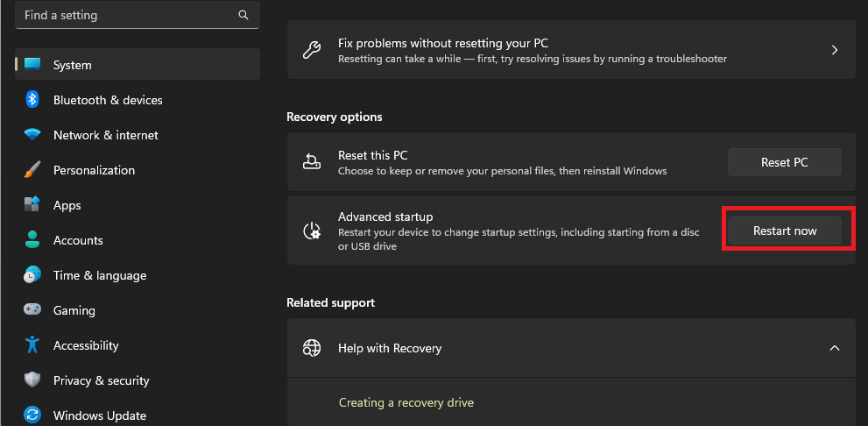Select Accounts in the sidebar
Image resolution: width=868 pixels, height=426 pixels.
(138, 240)
